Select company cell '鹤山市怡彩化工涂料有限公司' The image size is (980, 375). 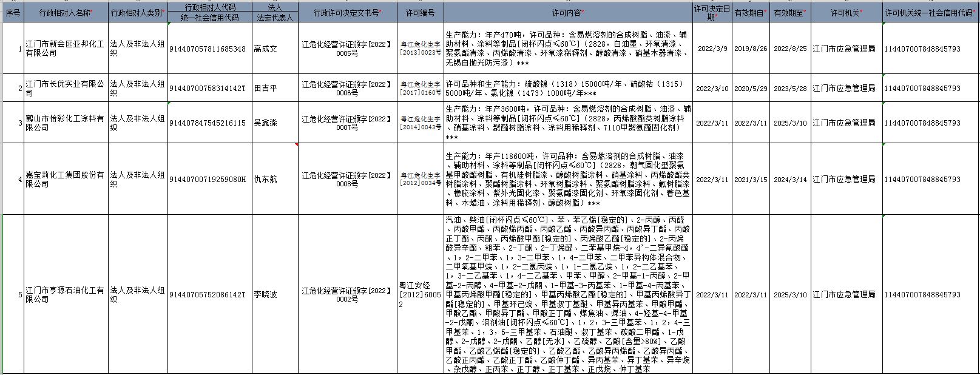(x=66, y=123)
